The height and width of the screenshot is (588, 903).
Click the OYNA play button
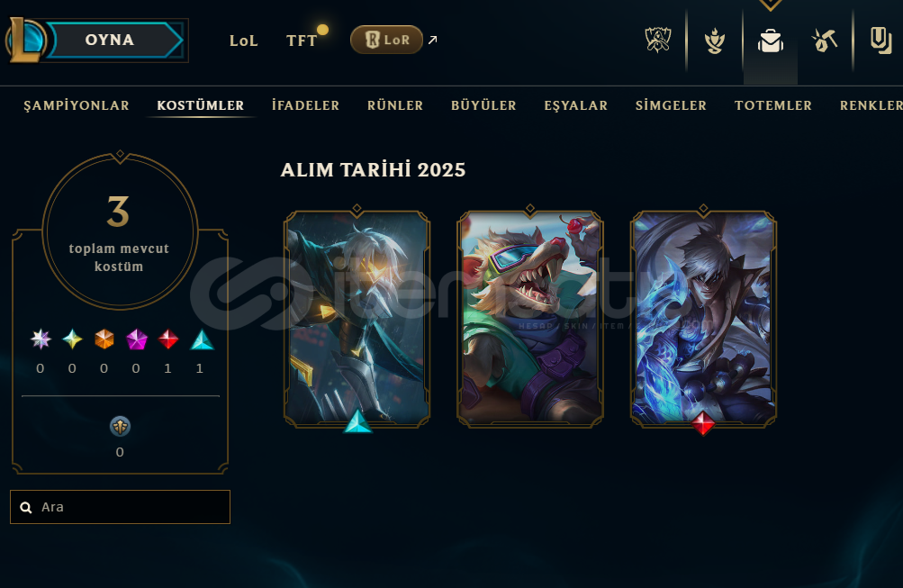[x=115, y=40]
